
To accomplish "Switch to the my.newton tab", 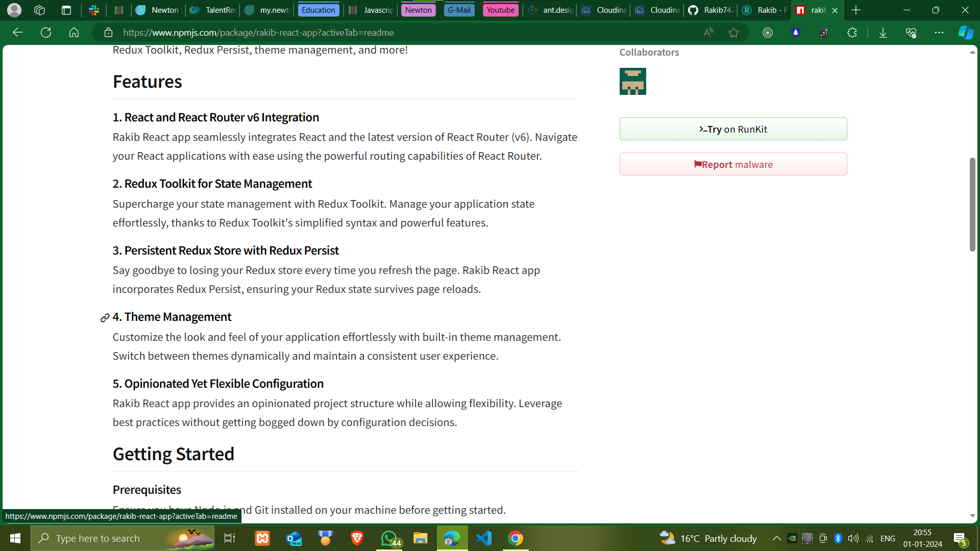I will point(266,10).
